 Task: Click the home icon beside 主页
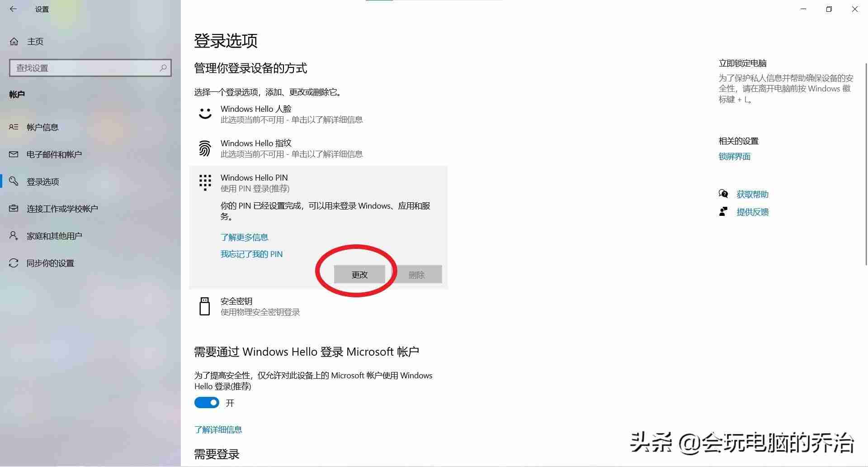tap(14, 42)
